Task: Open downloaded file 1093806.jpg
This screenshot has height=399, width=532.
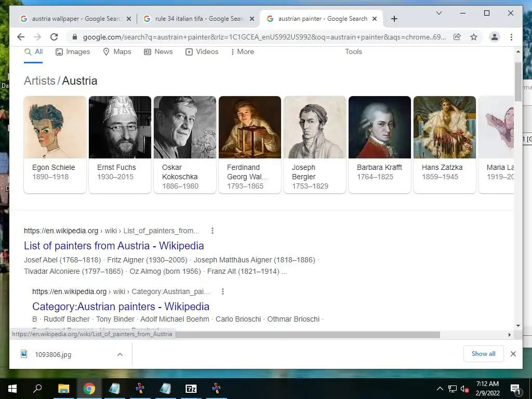Action: click(53, 354)
